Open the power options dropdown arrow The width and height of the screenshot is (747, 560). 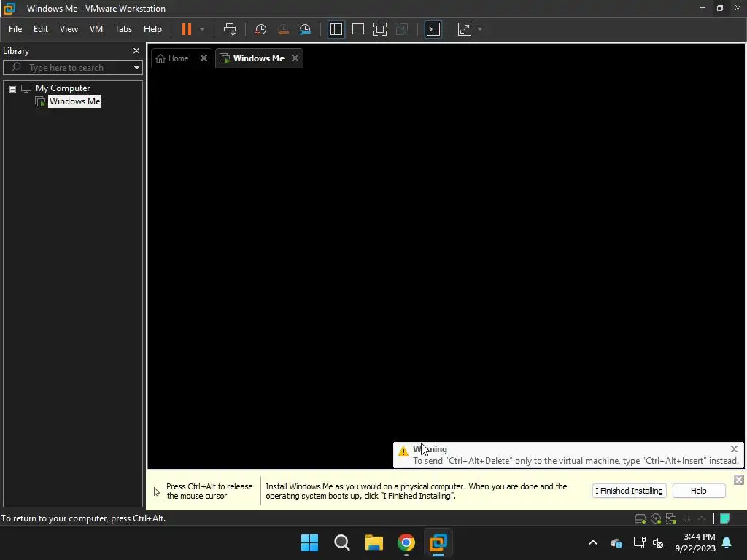coord(202,29)
